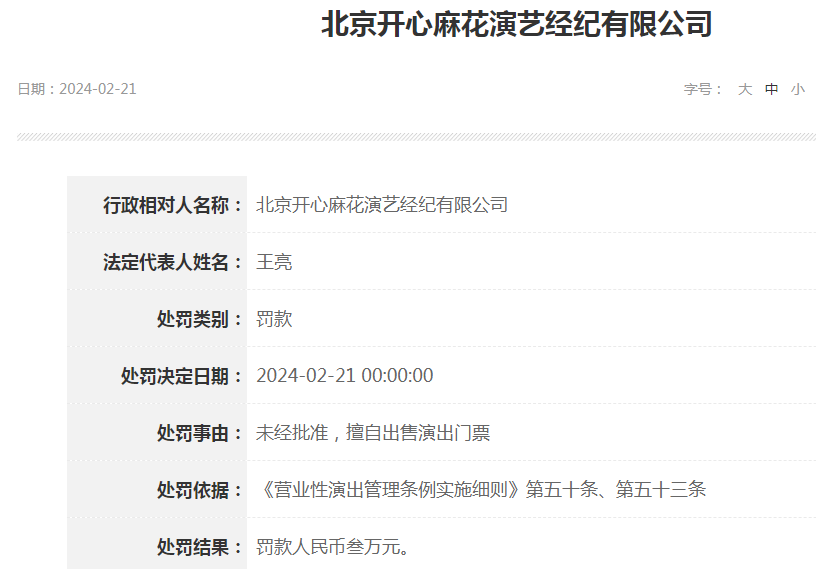Click the value 王亮

tap(274, 262)
